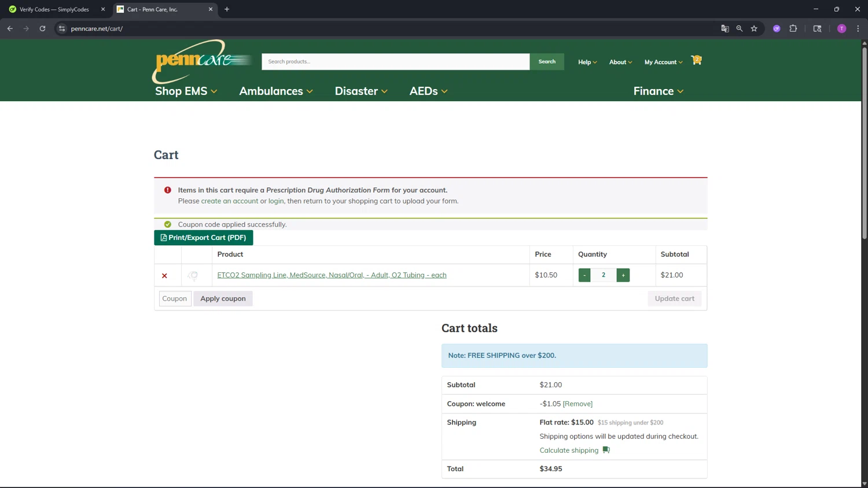Open the browser zoom magnifier icon
Screen dimensions: 868x488
[x=740, y=28]
